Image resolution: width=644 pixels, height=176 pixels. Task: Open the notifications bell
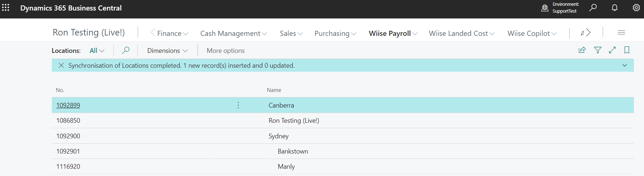pyautogui.click(x=615, y=8)
